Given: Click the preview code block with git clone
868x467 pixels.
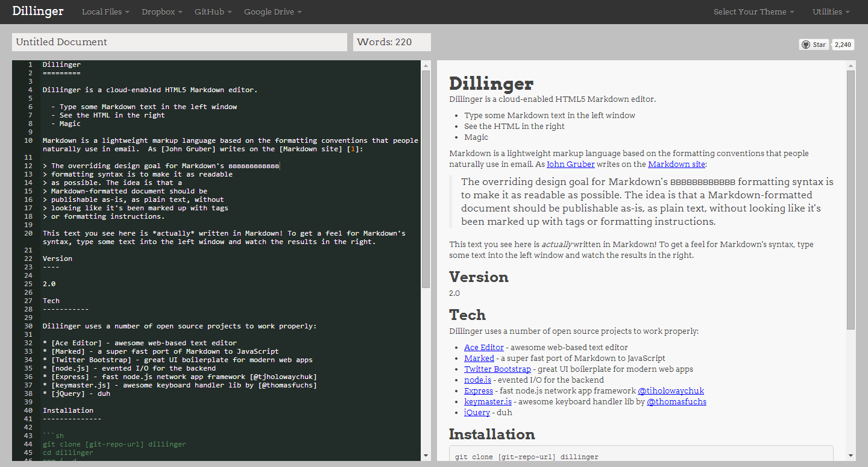Looking at the screenshot, I should tap(641, 454).
